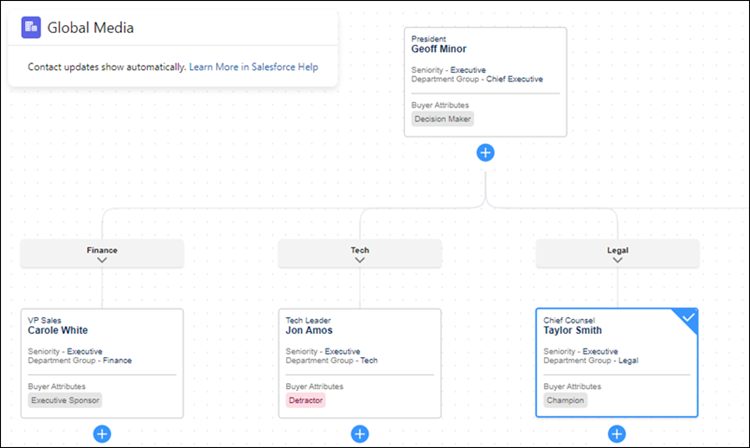Image resolution: width=750 pixels, height=448 pixels.
Task: Add a contact under Carole White
Action: pyautogui.click(x=102, y=433)
